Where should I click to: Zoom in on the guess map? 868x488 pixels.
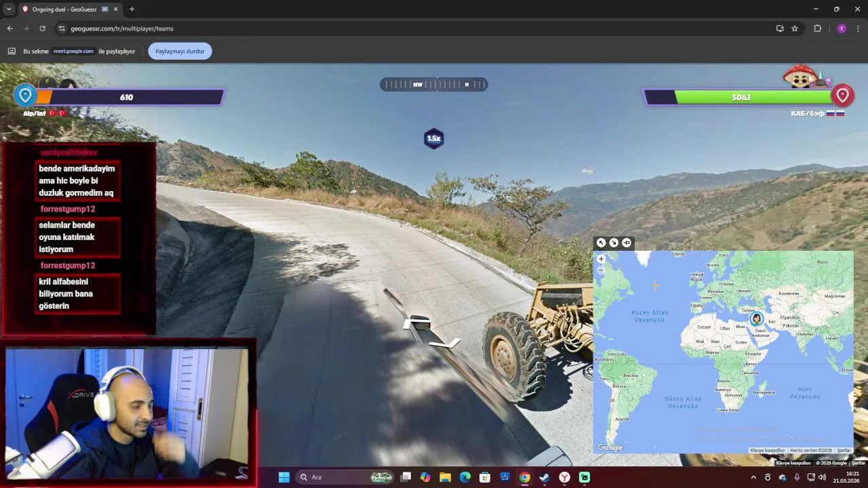pos(601,259)
